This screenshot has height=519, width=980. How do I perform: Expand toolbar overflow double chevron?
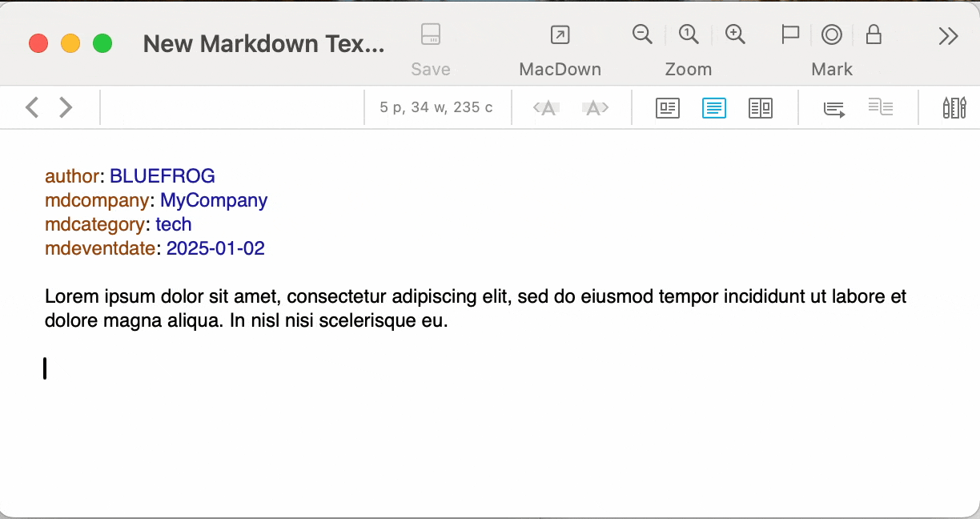pos(948,36)
